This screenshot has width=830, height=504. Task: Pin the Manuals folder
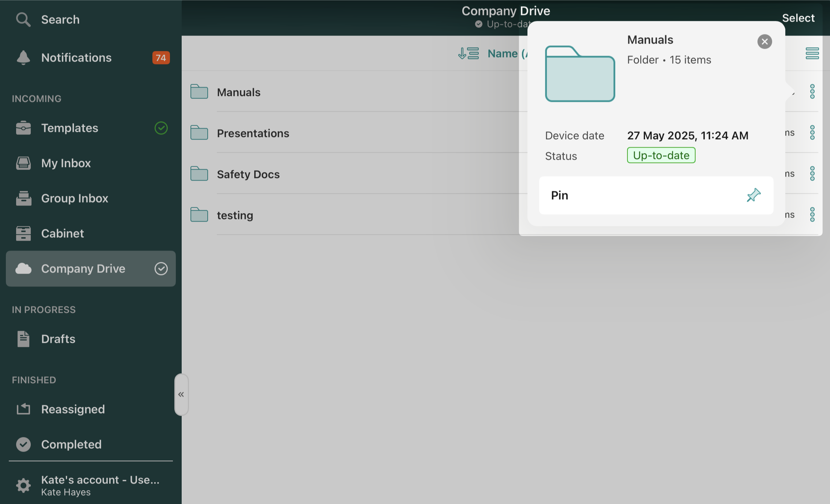click(x=656, y=195)
